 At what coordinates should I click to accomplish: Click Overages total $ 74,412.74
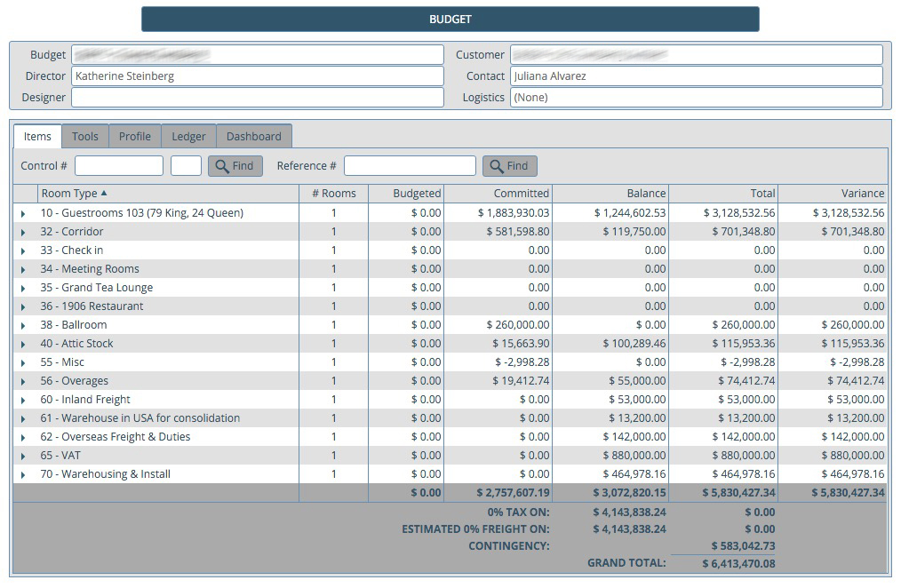pos(746,381)
